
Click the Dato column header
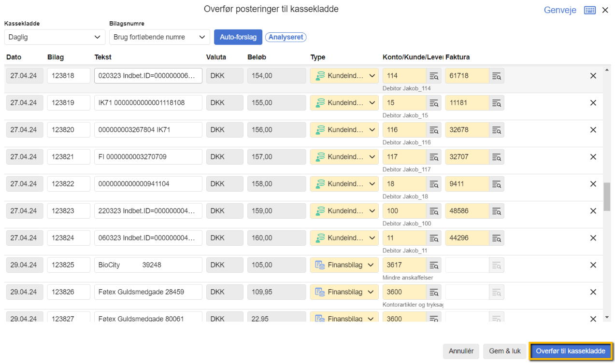pyautogui.click(x=14, y=57)
